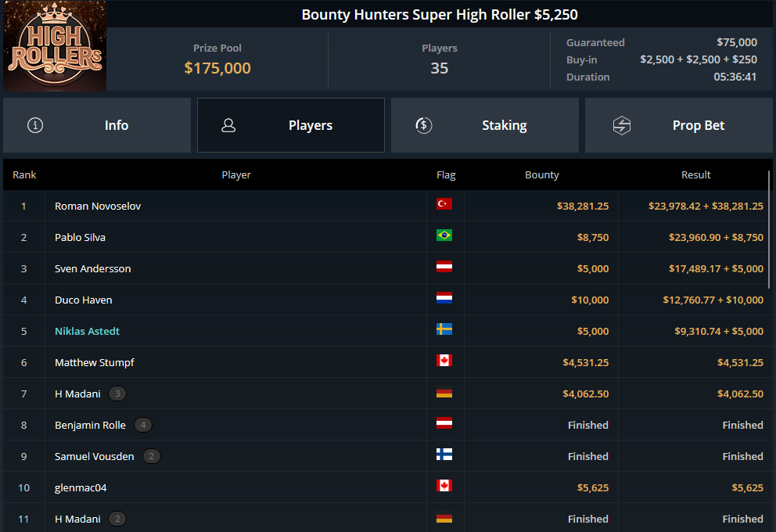Click re-entry badge 4 next to Benjamin Rolle

point(143,425)
